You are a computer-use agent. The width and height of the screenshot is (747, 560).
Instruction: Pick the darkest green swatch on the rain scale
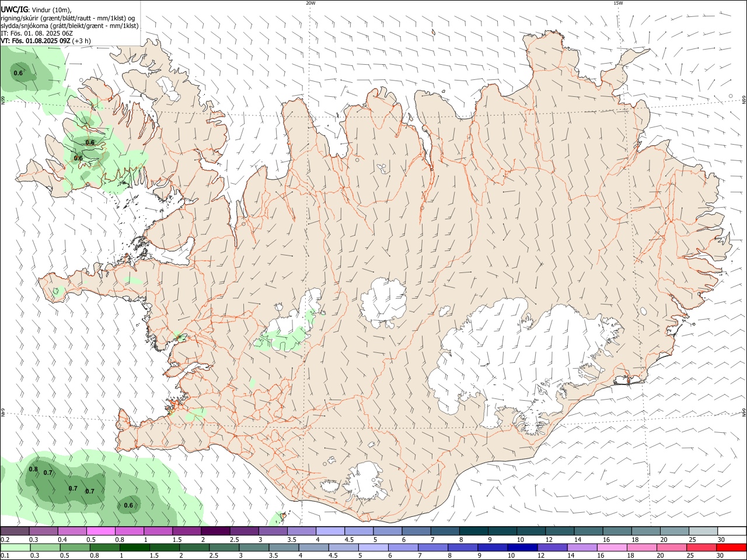(x=134, y=548)
